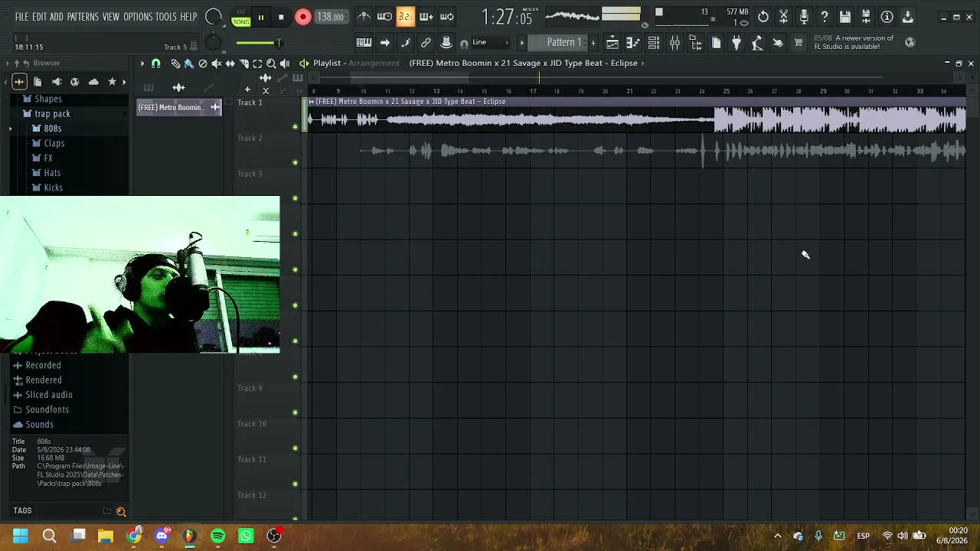
Task: Select the Paint brush tool in Playlist
Action: (x=189, y=64)
